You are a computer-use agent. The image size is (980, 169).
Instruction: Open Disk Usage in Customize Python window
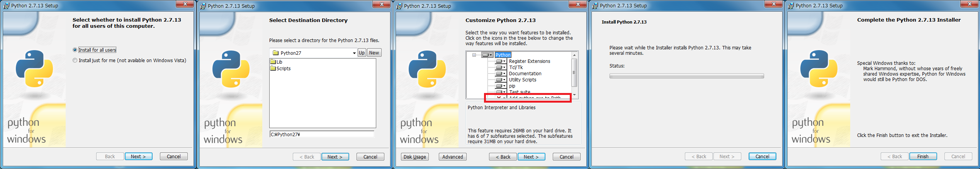(415, 157)
